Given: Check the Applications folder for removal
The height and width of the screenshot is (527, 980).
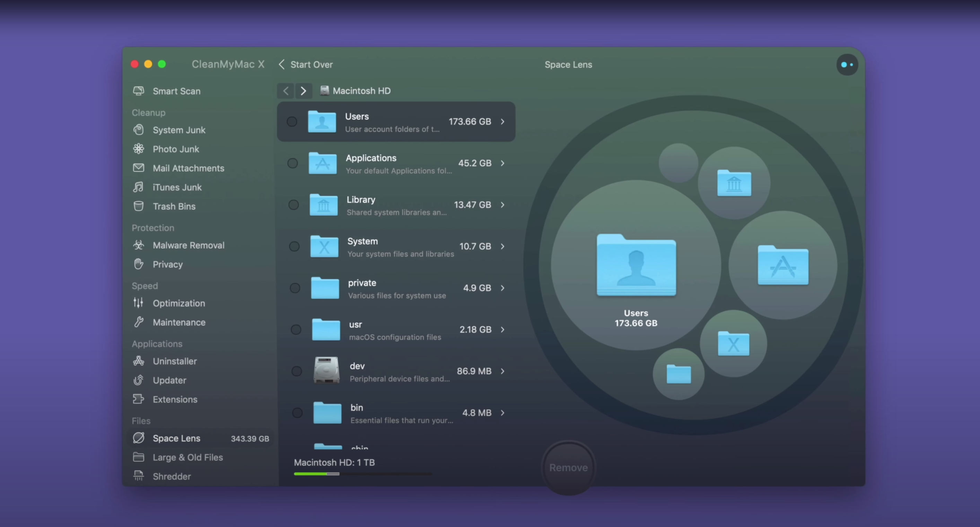Looking at the screenshot, I should click(292, 163).
